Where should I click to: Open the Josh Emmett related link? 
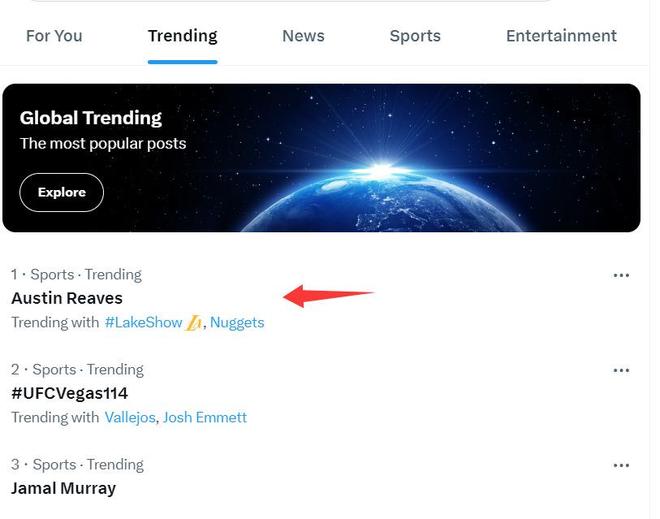205,417
